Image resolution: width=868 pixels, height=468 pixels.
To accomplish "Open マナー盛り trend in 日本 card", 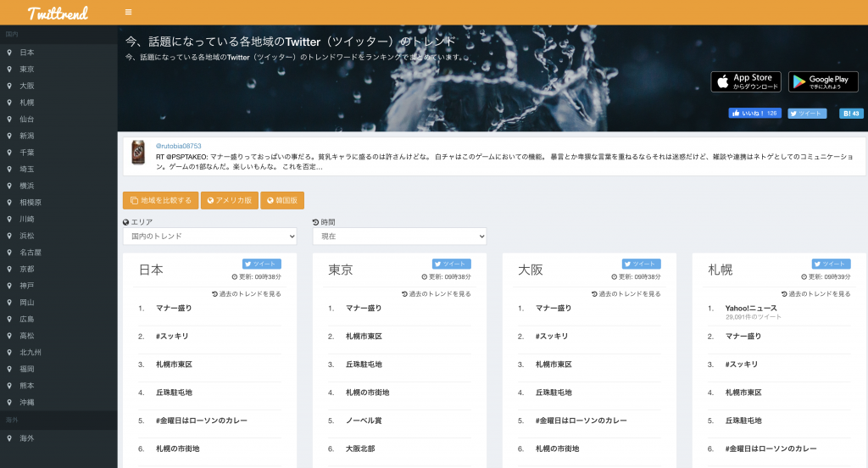I will (174, 309).
